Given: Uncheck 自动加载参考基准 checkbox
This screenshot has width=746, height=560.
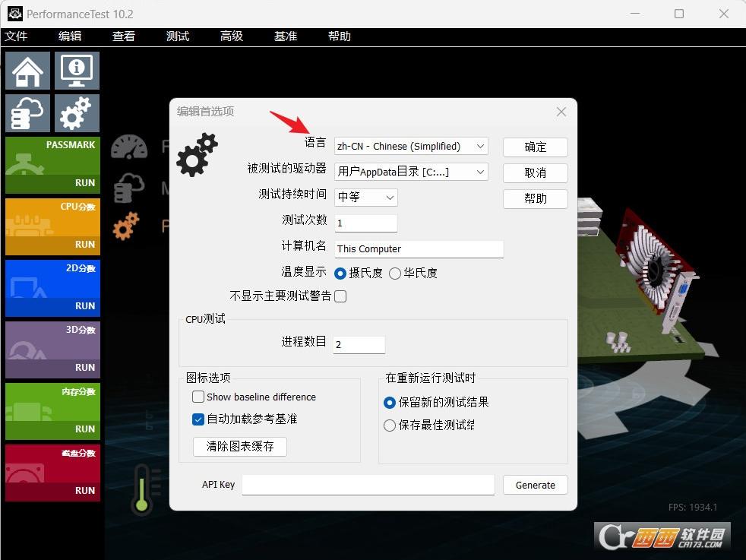Looking at the screenshot, I should 198,419.
